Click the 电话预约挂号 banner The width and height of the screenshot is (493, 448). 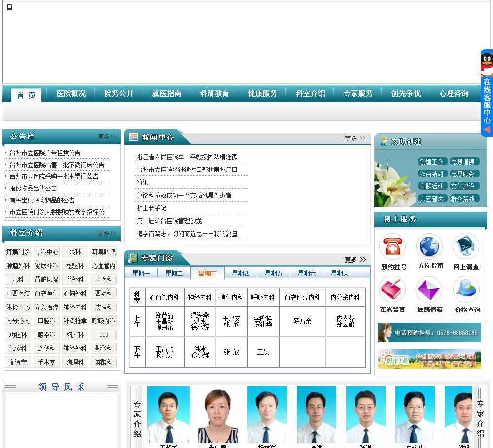pos(429,332)
